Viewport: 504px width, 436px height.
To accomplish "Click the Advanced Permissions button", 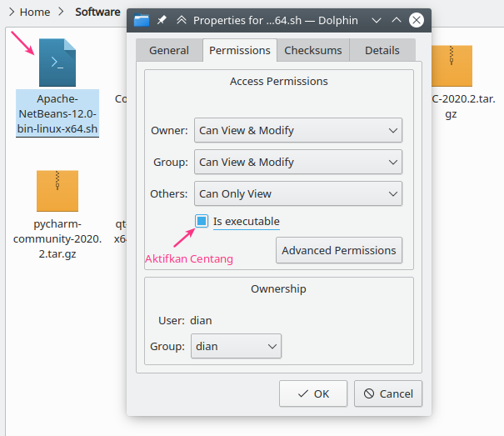I will coord(338,250).
